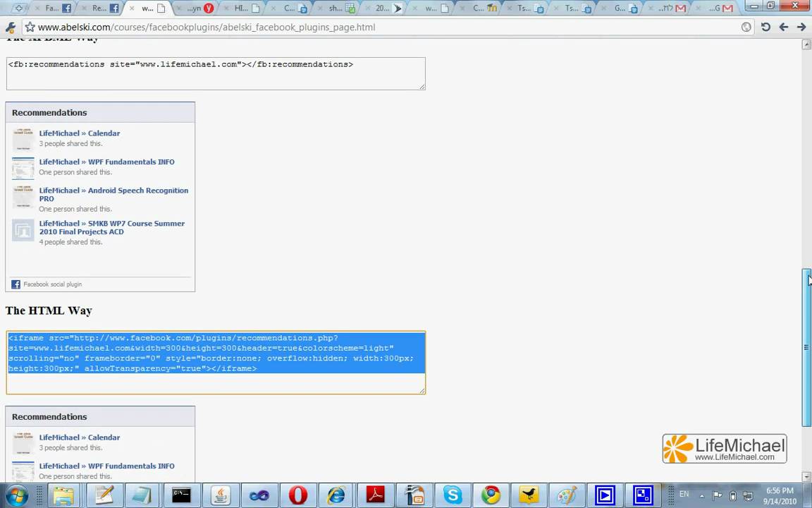
Task: Click scrollbar down arrow
Action: (806, 476)
